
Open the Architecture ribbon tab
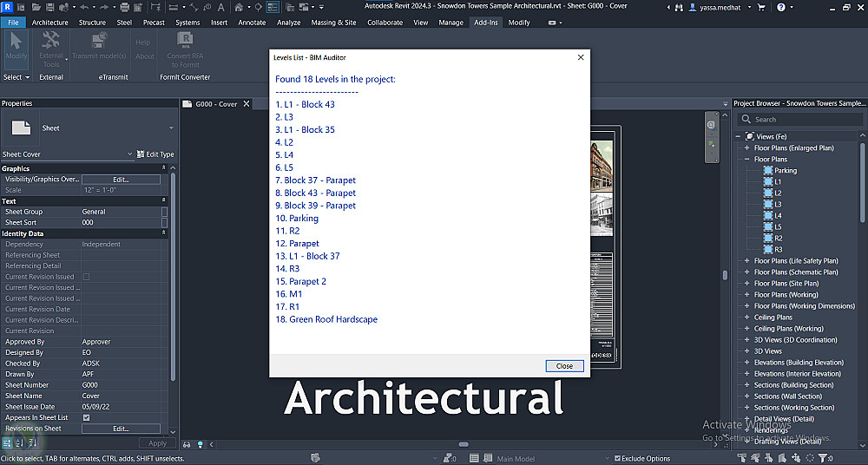tap(49, 23)
